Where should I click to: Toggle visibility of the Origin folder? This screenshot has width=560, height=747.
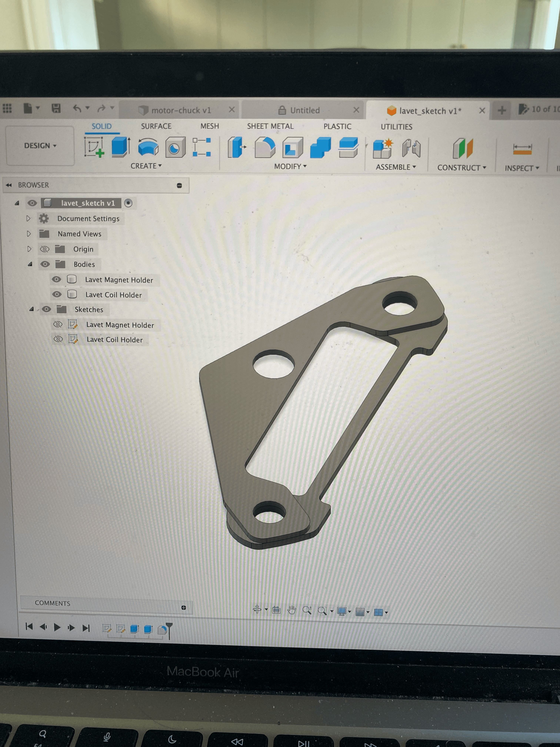coord(45,249)
